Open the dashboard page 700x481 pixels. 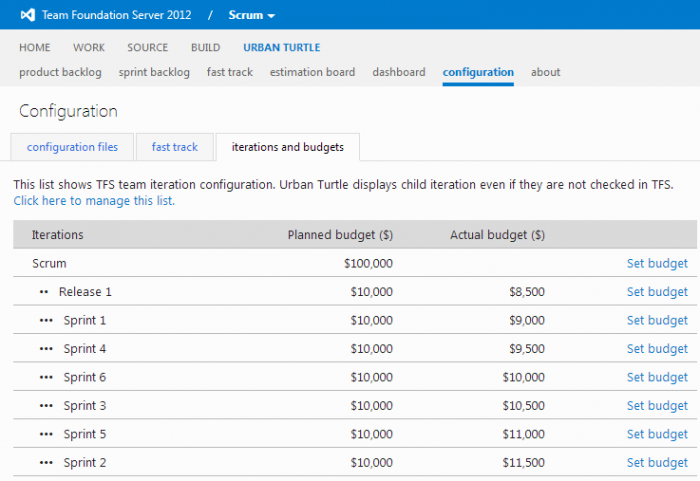coord(399,72)
